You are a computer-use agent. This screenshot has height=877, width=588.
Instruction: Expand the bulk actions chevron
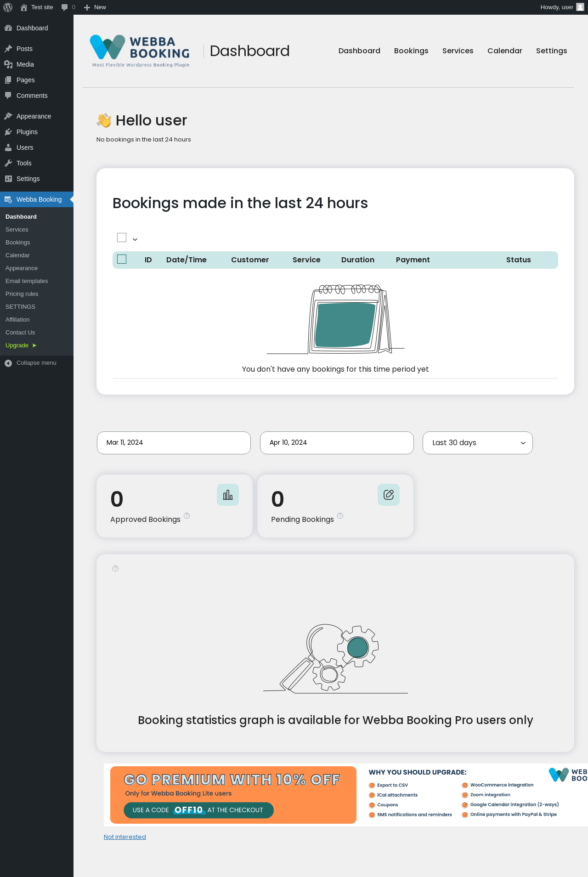pyautogui.click(x=135, y=239)
